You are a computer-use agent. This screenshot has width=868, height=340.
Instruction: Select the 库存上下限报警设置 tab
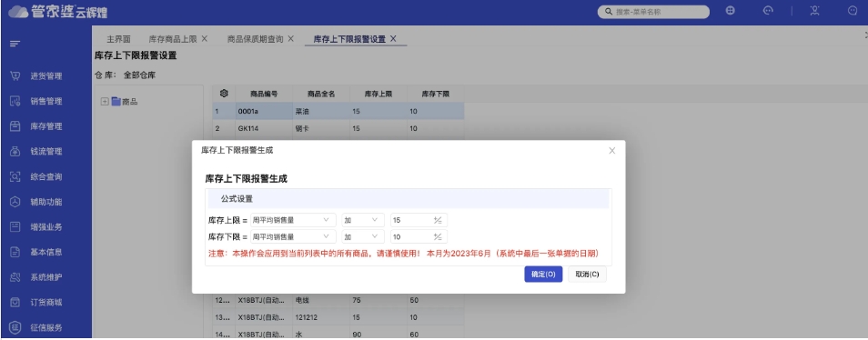(x=349, y=39)
